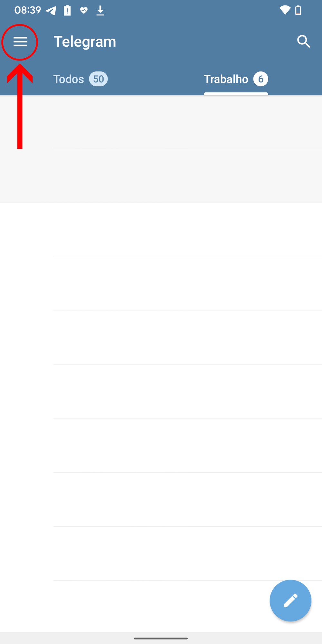This screenshot has width=322, height=644.
Task: Tap the Telegram paper plane status icon
Action: click(x=51, y=11)
